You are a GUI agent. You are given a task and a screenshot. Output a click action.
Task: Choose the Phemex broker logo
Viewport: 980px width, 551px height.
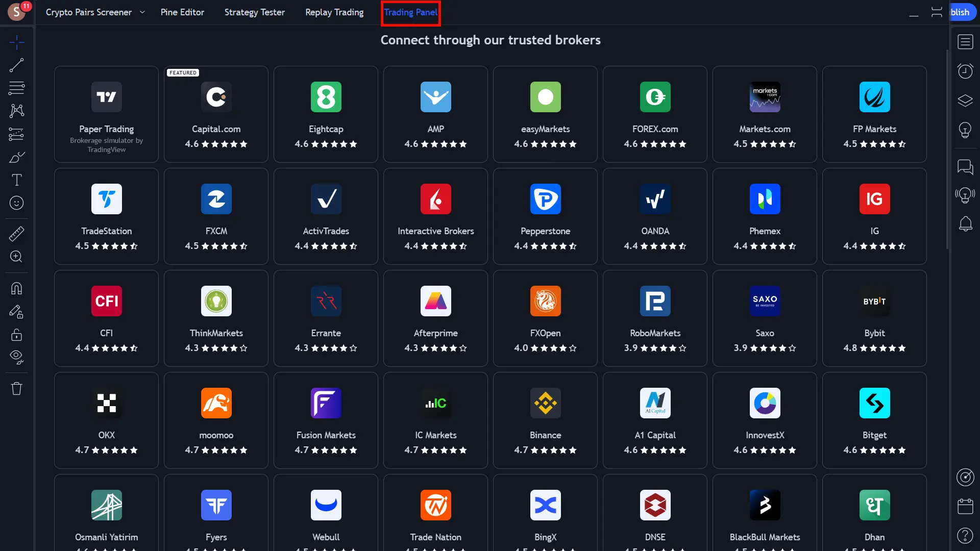coord(765,199)
